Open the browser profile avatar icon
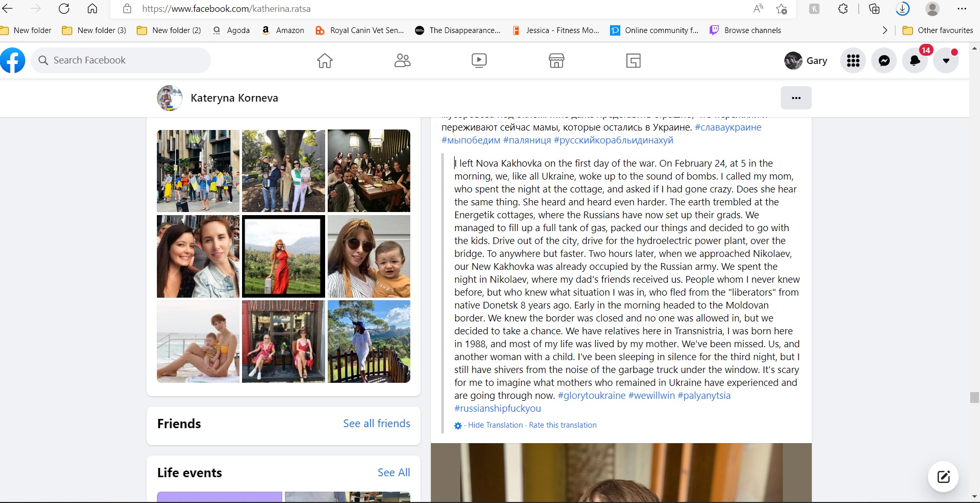 click(x=932, y=9)
